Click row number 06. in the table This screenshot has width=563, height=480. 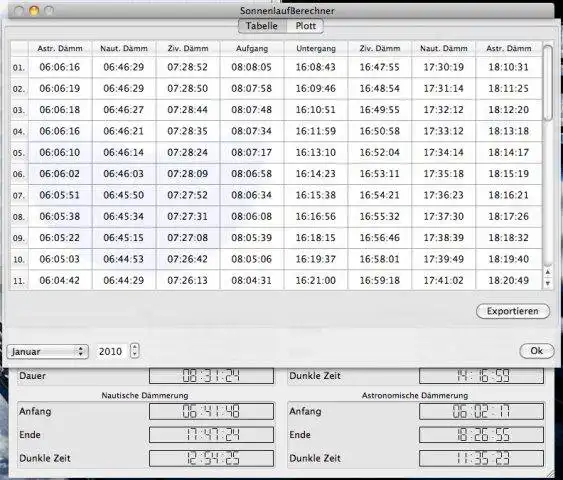[x=19, y=174]
